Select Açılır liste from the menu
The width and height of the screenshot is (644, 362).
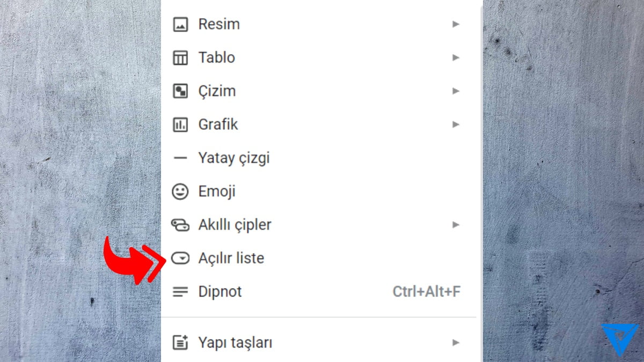[231, 258]
